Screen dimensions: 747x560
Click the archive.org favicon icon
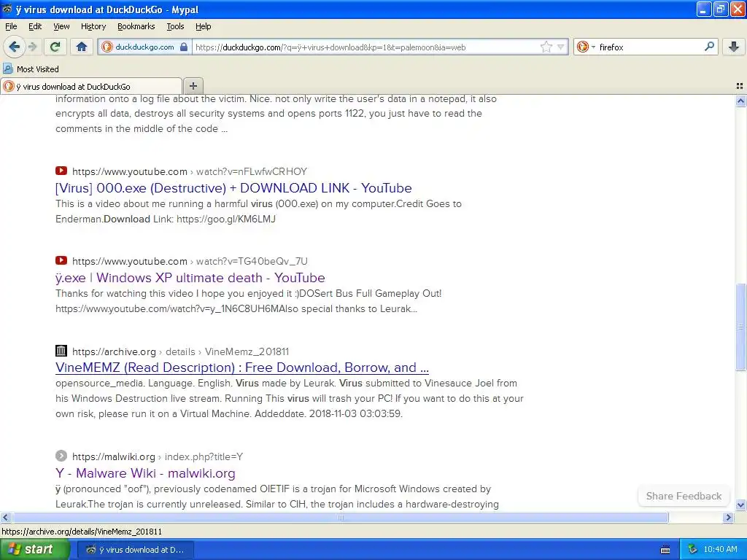61,351
